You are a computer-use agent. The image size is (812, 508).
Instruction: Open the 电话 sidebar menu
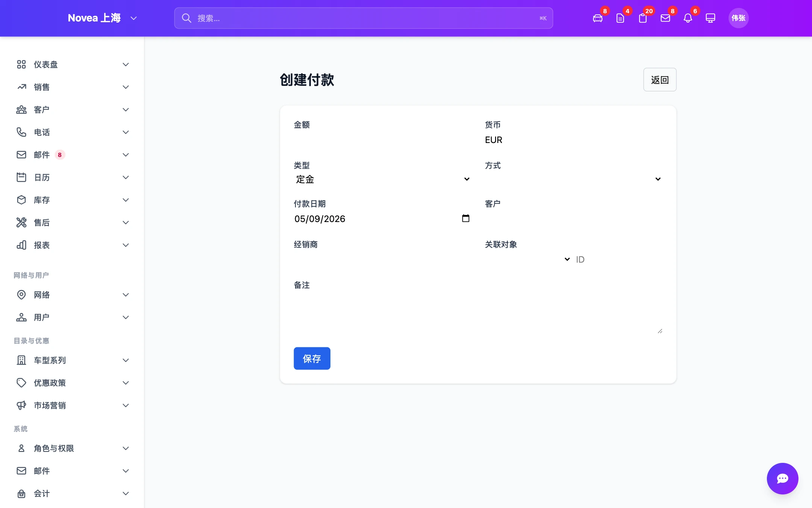pyautogui.click(x=73, y=132)
